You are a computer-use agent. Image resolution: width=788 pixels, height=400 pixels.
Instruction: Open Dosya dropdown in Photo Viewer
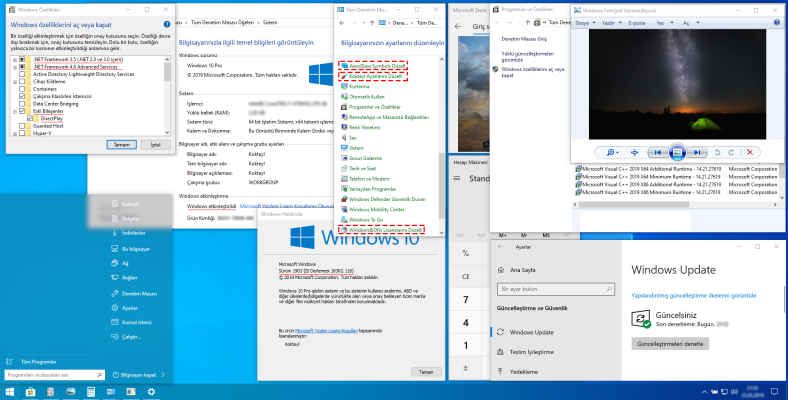pos(585,23)
